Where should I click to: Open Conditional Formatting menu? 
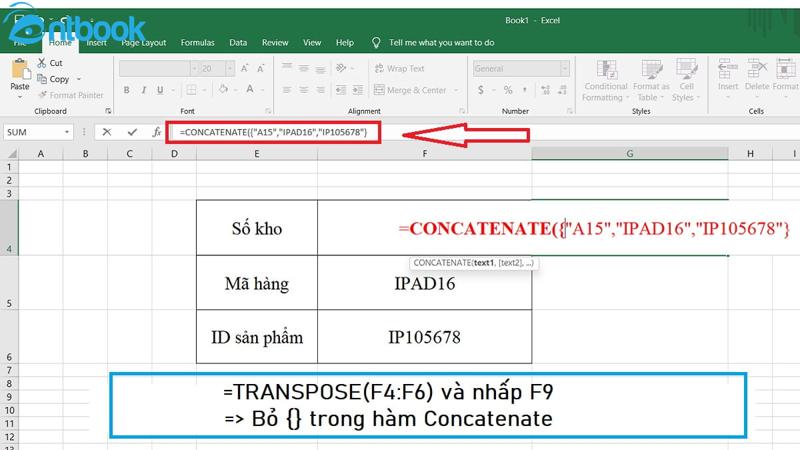pos(606,80)
